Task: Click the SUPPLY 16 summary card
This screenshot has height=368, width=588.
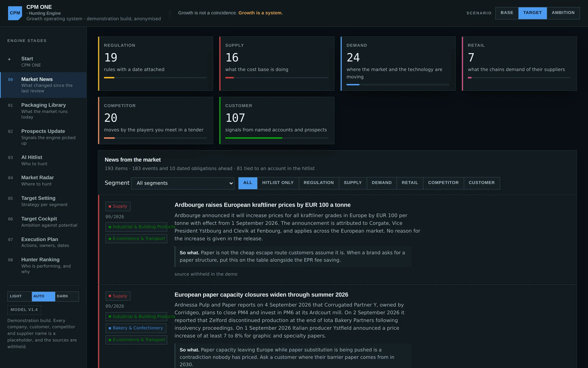Action: coord(277,64)
